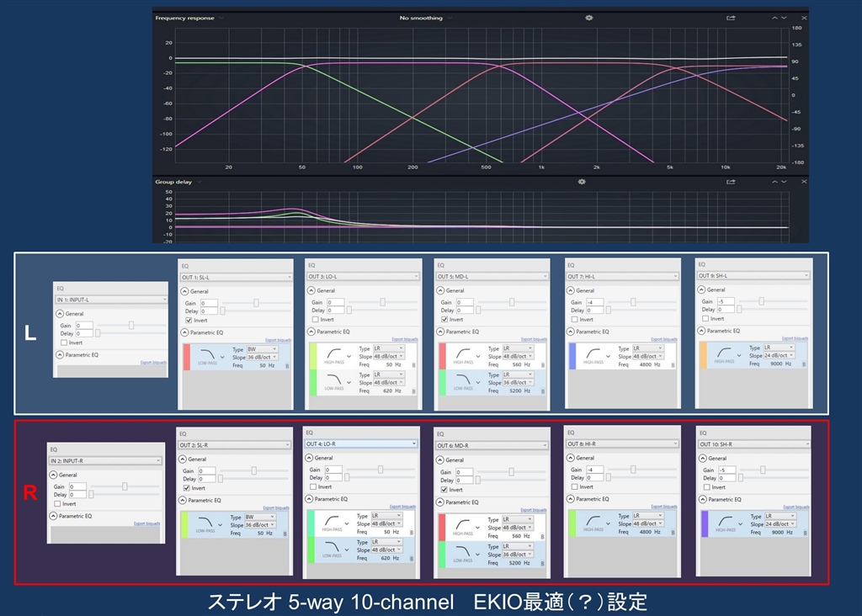Select high-pass filter icon in OUT 5: MD-L
862x616 pixels.
click(x=464, y=353)
